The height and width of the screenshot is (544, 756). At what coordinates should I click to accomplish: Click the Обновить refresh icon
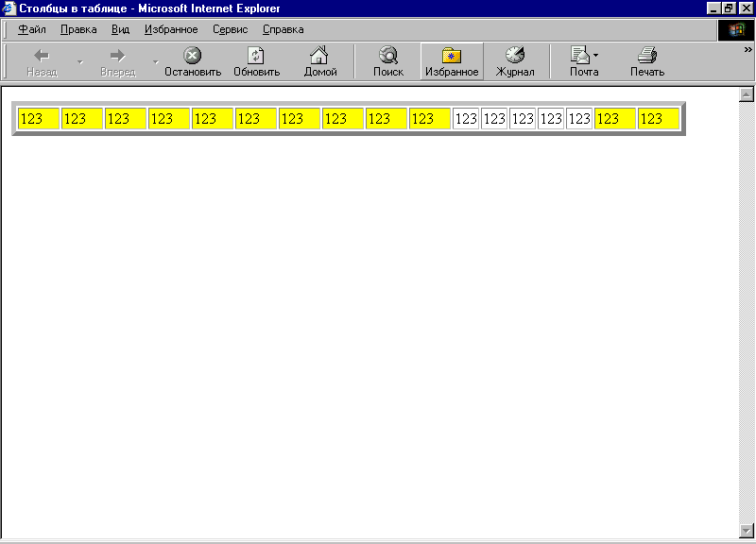pyautogui.click(x=256, y=56)
